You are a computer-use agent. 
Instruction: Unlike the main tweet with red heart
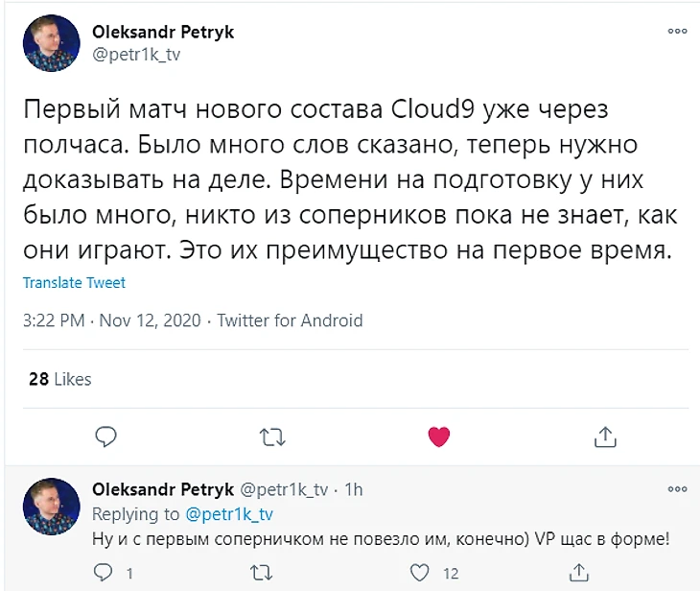[x=438, y=437]
